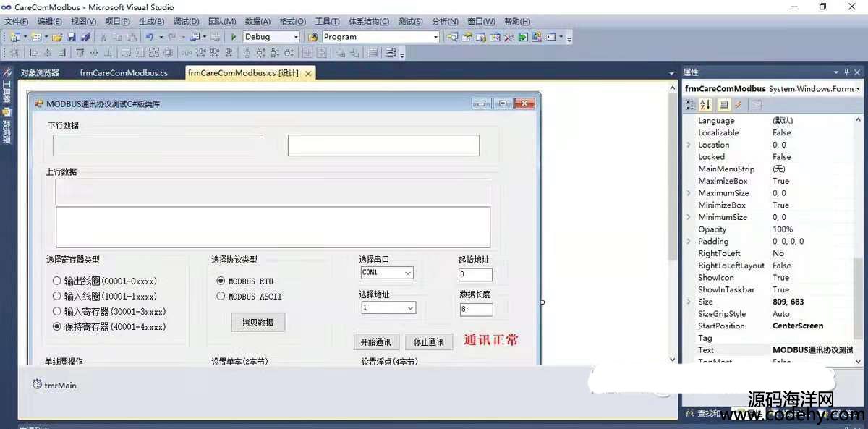
Task: Click the 上行数据 large text box
Action: click(273, 227)
